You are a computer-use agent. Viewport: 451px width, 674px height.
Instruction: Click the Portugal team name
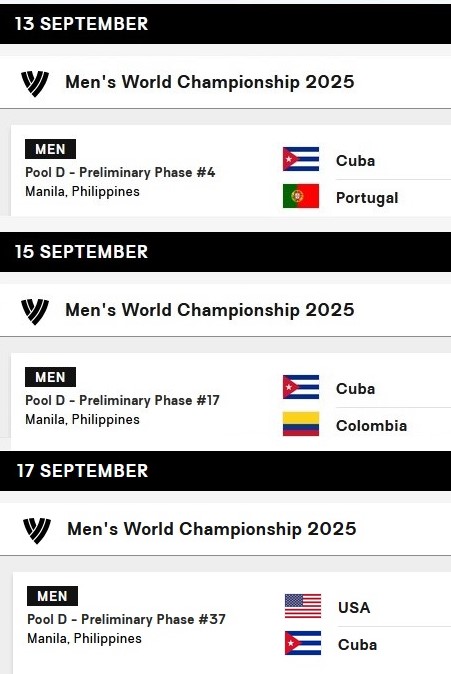367,198
